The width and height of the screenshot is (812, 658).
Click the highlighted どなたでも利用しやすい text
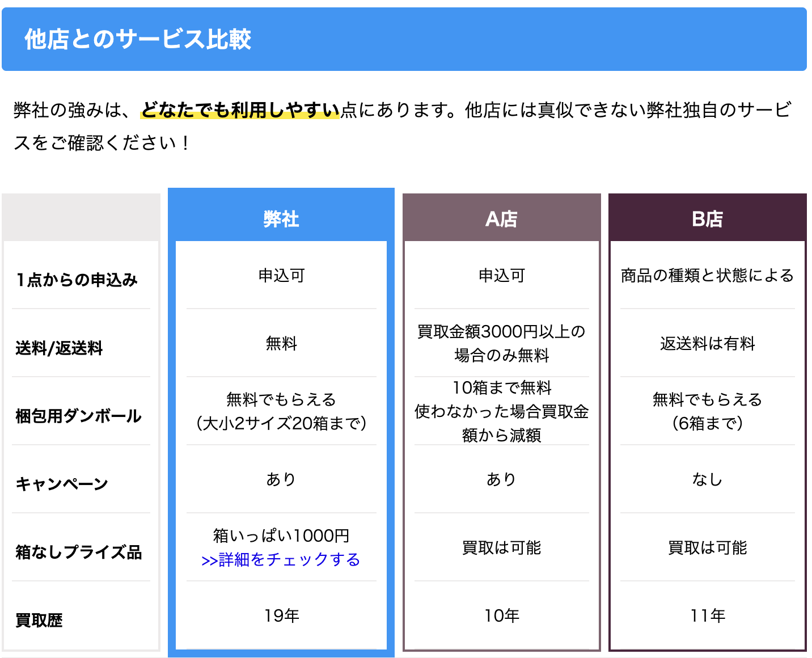[240, 109]
